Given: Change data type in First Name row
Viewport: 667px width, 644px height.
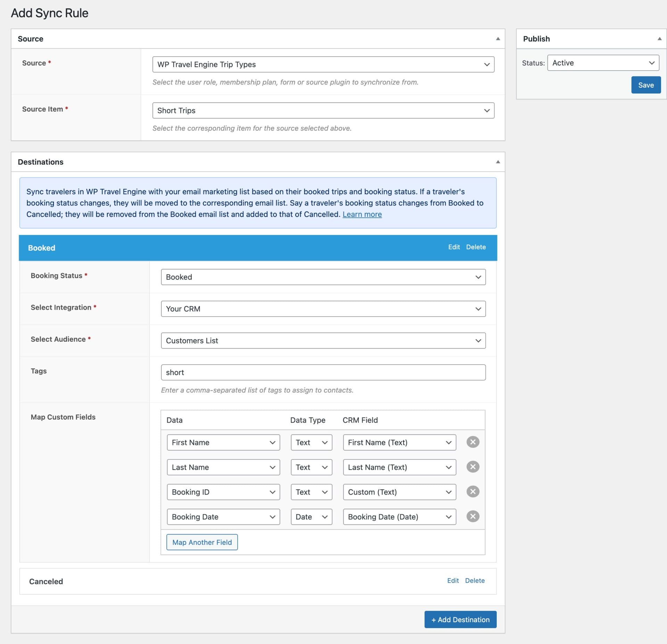Looking at the screenshot, I should click(311, 442).
